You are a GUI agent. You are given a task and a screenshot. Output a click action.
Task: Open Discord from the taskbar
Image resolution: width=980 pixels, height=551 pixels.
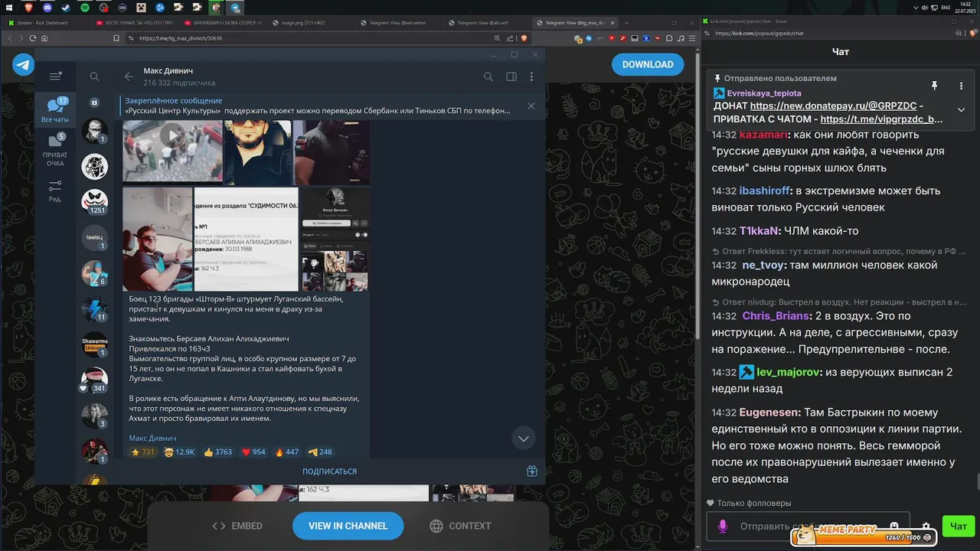(48, 7)
